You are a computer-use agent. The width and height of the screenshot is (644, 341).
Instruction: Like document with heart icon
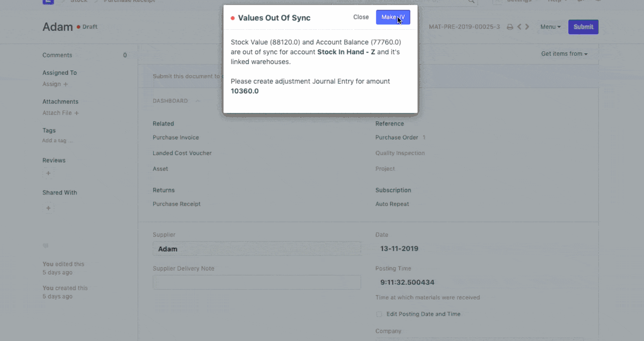pyautogui.click(x=46, y=246)
